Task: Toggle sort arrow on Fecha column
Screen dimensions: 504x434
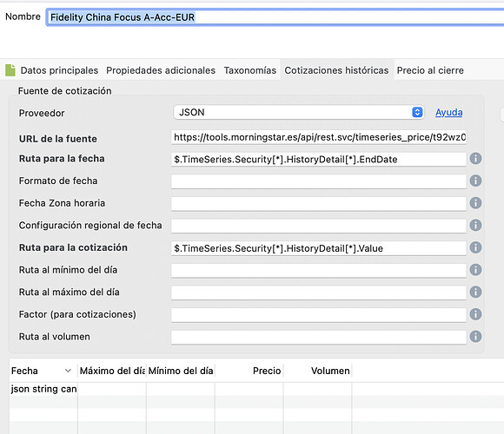Action: [x=68, y=371]
